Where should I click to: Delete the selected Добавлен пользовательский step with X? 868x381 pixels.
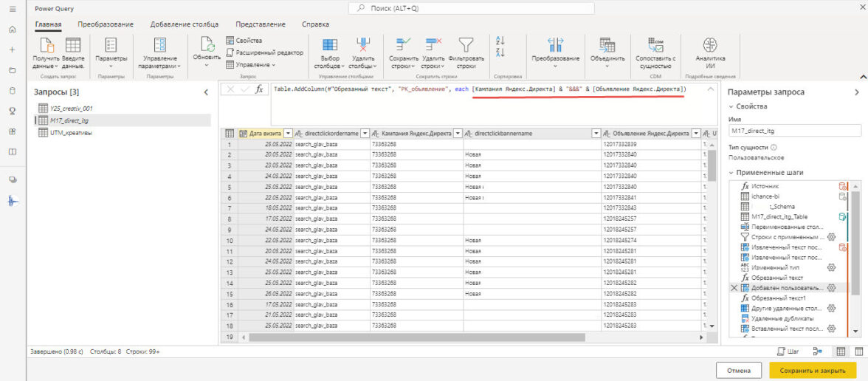pos(734,287)
